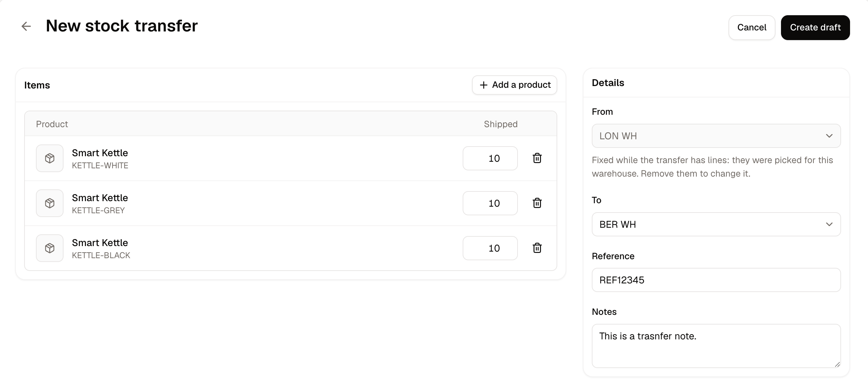Click the Product column header
This screenshot has width=868, height=385.
tap(52, 124)
